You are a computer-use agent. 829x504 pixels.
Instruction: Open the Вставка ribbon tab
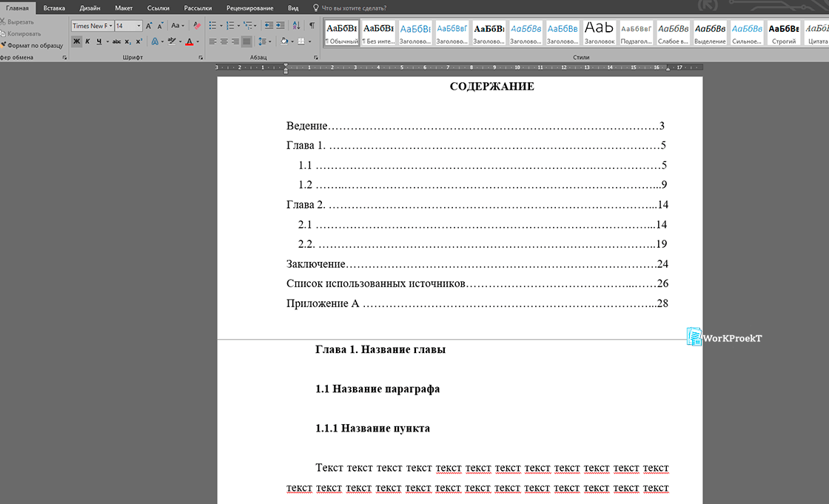(54, 7)
